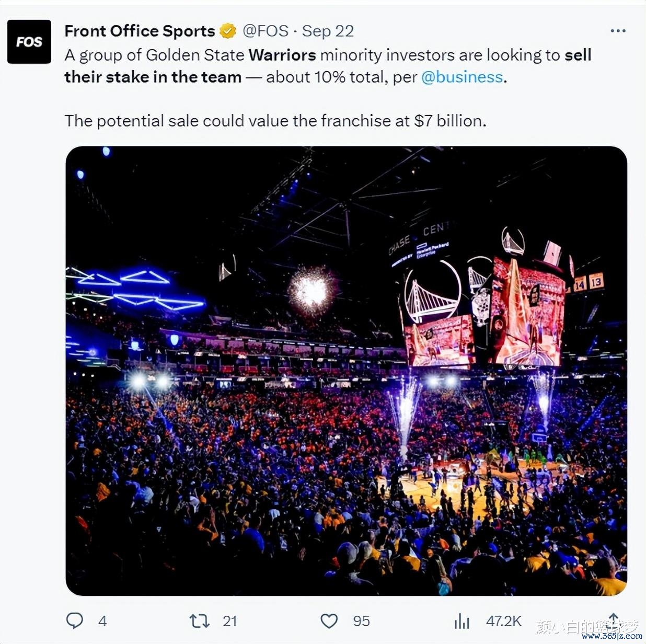Click the retweet arrows icon
Screen dimensions: 646x644
pos(199,621)
